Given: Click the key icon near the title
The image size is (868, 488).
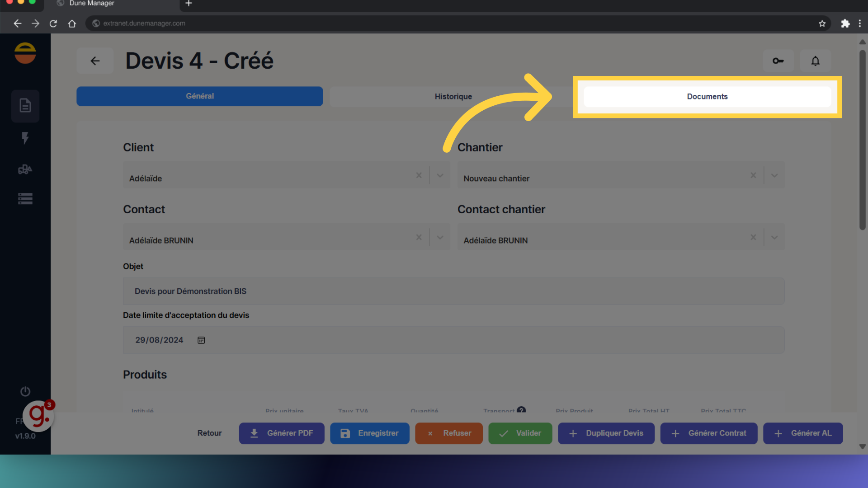Looking at the screenshot, I should point(778,61).
